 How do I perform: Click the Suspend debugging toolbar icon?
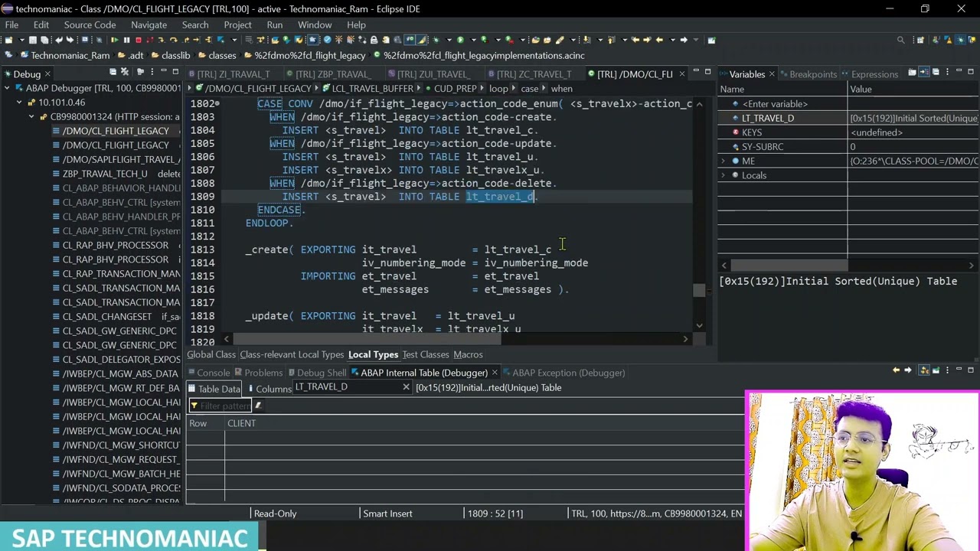(x=127, y=40)
